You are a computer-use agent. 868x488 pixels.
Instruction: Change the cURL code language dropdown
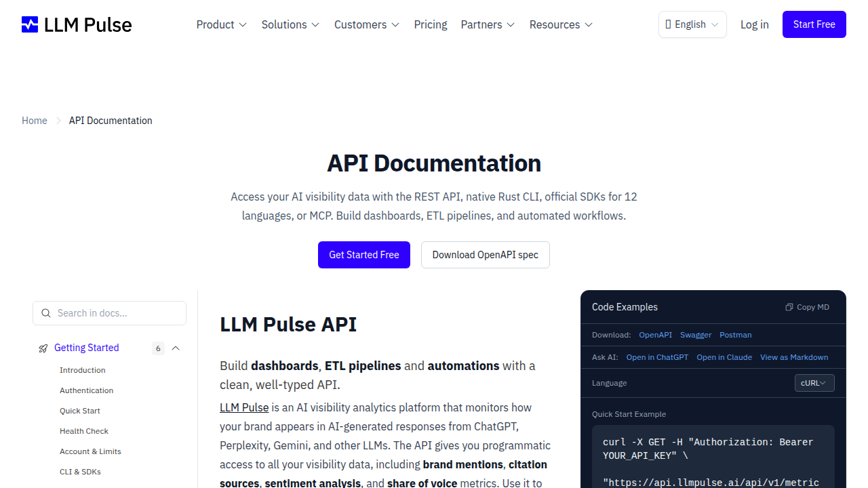click(814, 383)
